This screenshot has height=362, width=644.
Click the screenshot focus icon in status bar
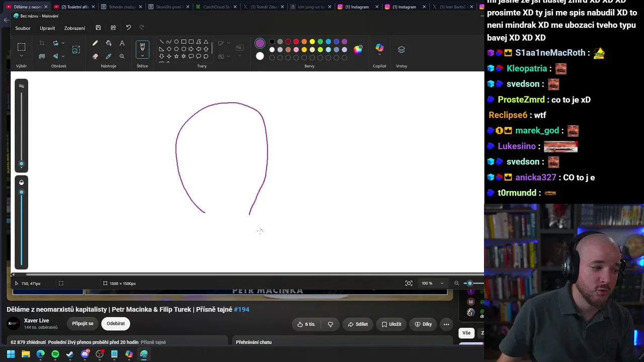(x=409, y=284)
